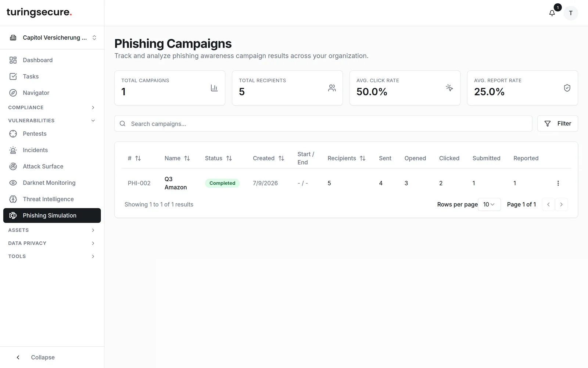Click the 7/9/2026 created date
This screenshot has height=368, width=588.
coord(265,183)
